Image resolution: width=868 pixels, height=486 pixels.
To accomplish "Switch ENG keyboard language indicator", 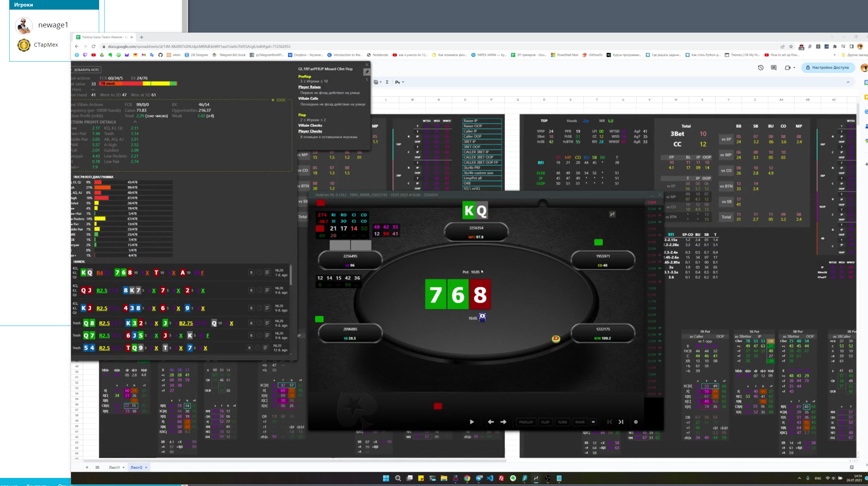I will (818, 478).
